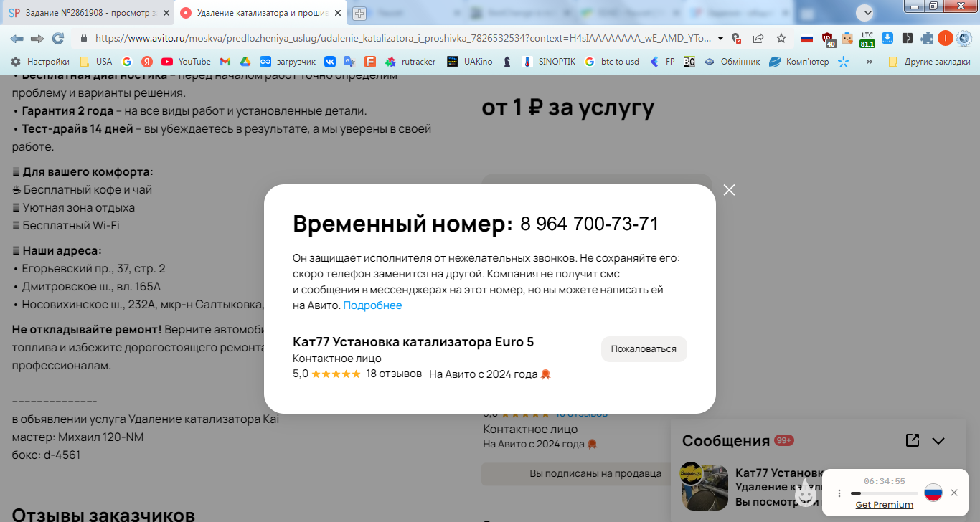Open the uBlock extension showing 40
The width and height of the screenshot is (980, 522).
tap(829, 39)
